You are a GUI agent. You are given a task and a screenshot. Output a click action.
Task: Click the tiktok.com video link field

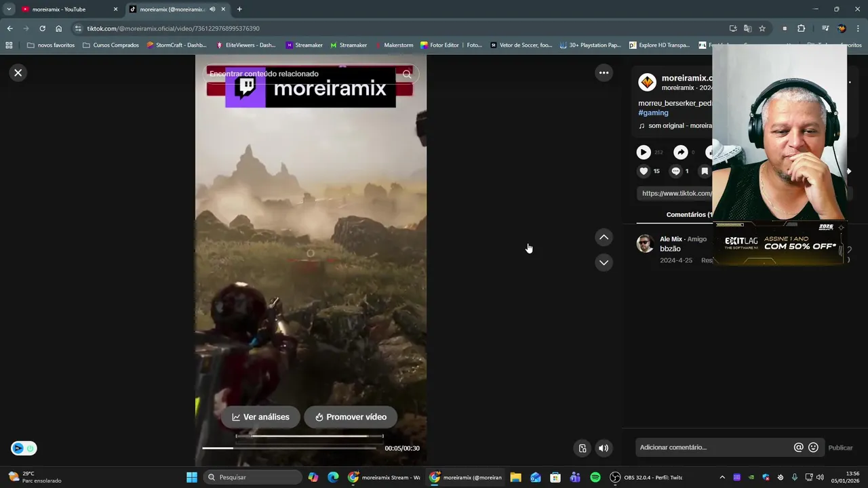(x=674, y=193)
